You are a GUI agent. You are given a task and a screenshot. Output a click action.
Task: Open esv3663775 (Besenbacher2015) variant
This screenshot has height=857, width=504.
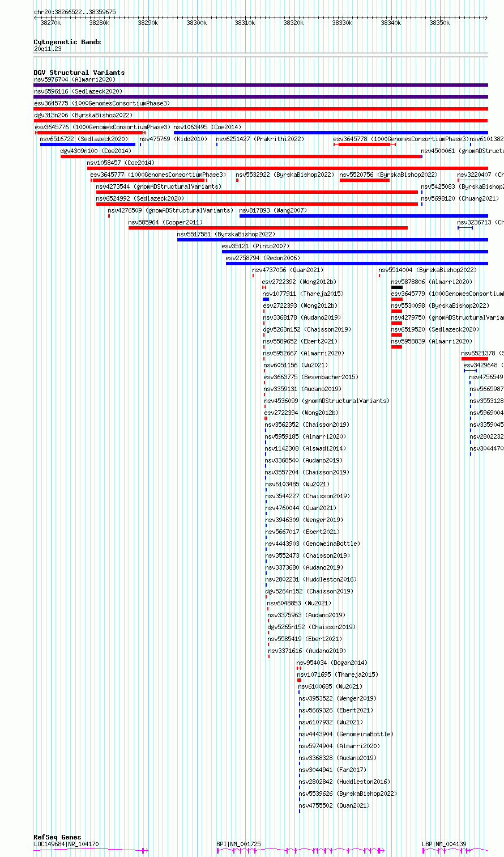click(311, 377)
